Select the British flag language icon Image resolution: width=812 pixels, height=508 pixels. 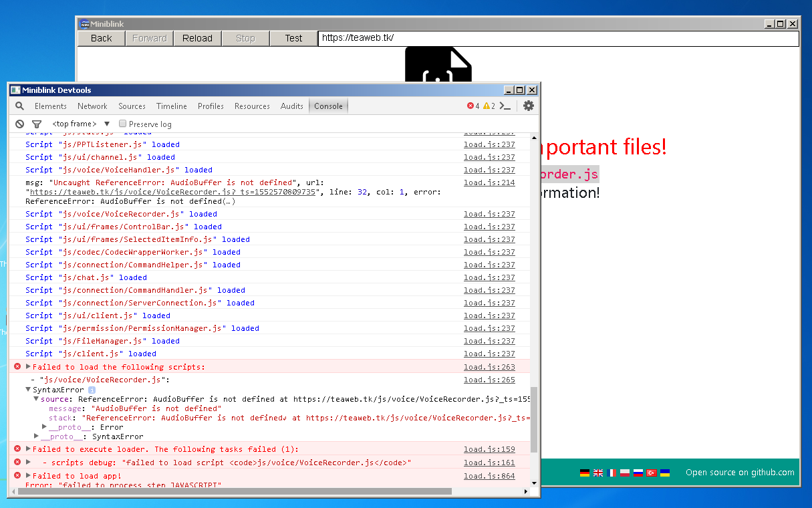[598, 472]
